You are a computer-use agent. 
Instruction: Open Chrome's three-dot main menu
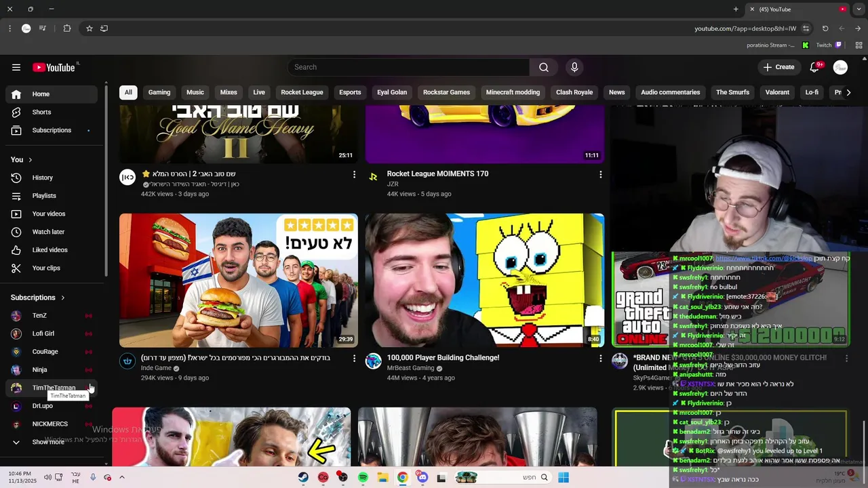[9, 28]
